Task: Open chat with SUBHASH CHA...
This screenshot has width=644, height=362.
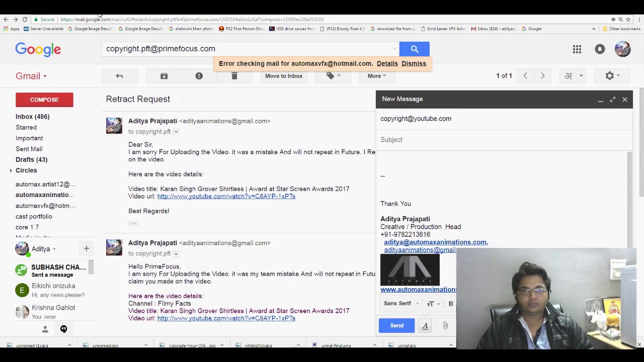Action: coord(52,270)
